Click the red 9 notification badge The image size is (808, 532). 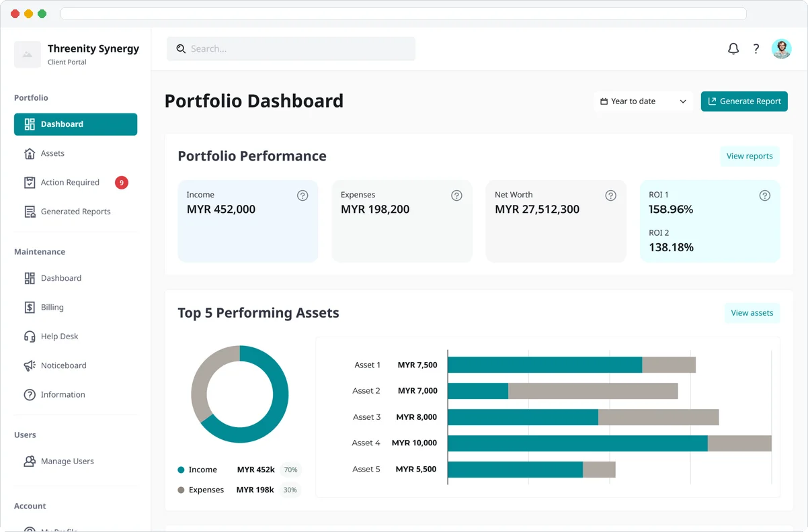click(x=122, y=182)
